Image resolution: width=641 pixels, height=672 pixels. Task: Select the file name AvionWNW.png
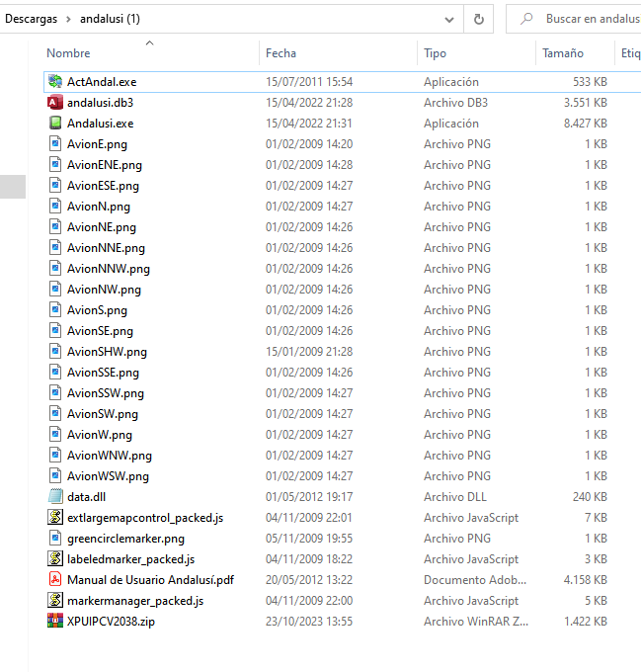[110, 456]
